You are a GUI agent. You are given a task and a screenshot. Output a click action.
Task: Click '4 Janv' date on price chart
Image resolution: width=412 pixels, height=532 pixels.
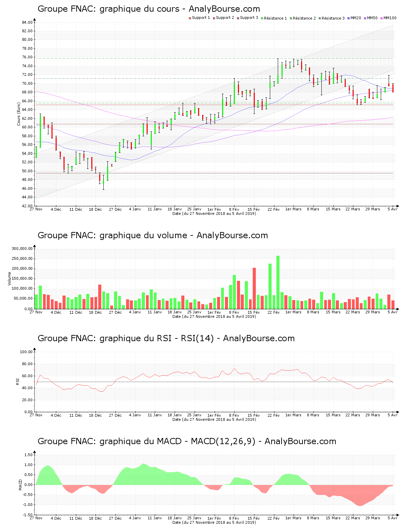(135, 209)
